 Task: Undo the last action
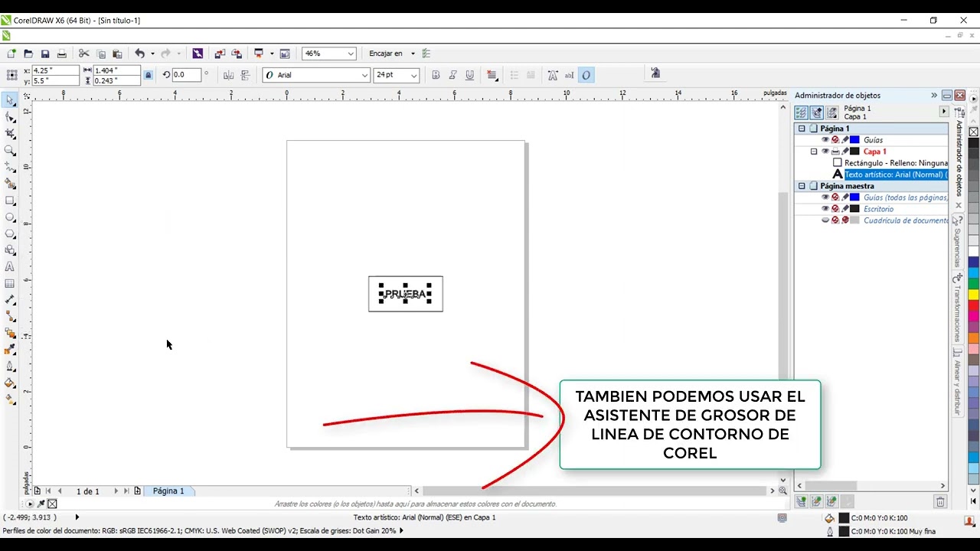(139, 54)
